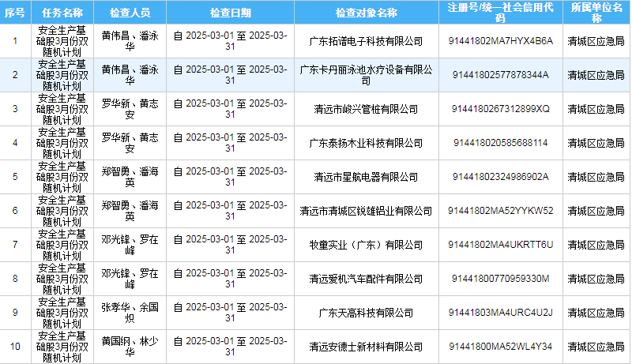
Task: Select company 广东拓谱电子科技有限公司
Action: click(x=366, y=41)
